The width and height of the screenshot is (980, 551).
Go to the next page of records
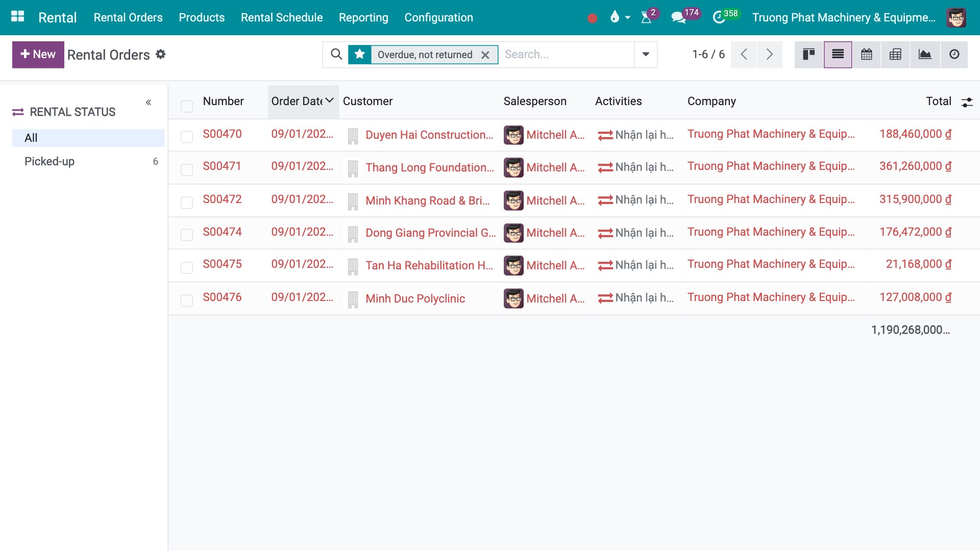[x=770, y=55]
